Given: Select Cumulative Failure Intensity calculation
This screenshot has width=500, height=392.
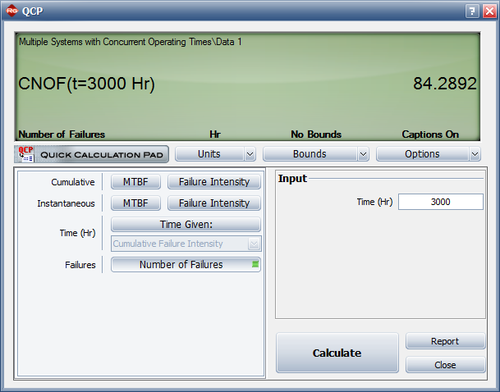Looking at the screenshot, I should click(214, 182).
